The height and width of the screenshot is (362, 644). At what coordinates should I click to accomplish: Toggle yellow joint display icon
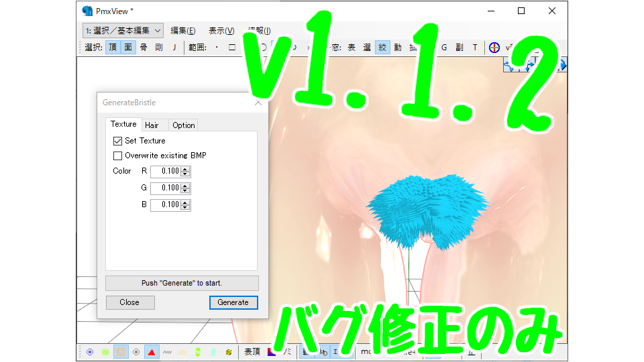pos(229,352)
